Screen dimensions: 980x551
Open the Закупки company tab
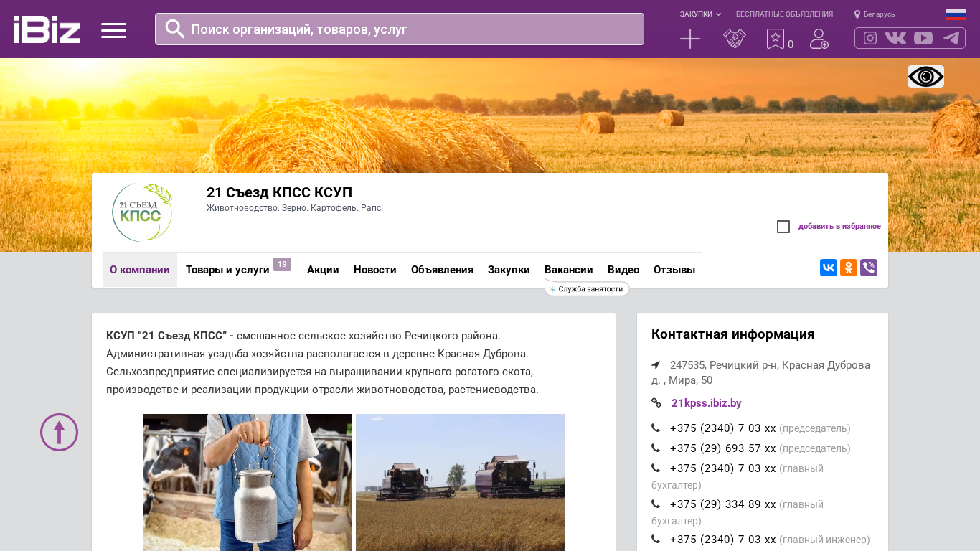pos(509,270)
